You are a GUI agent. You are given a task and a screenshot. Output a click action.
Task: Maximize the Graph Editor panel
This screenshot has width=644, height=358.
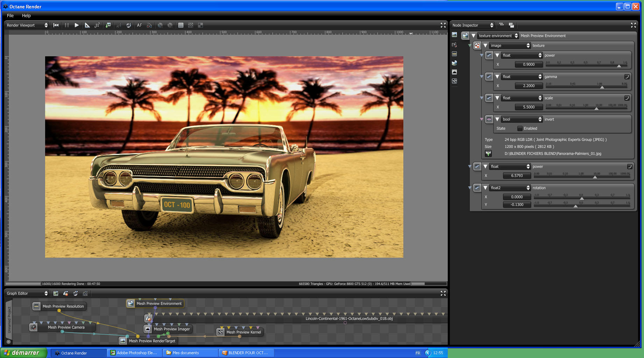click(443, 293)
